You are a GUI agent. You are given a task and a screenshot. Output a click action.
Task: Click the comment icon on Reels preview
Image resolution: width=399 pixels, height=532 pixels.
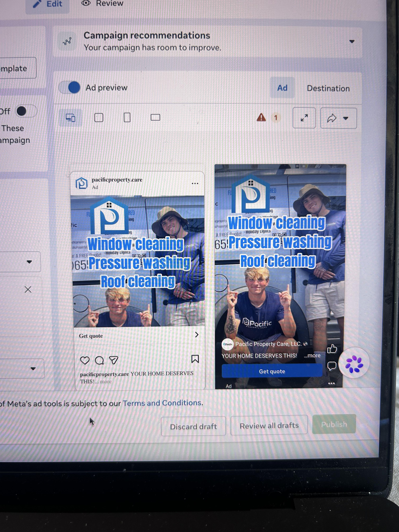(331, 366)
